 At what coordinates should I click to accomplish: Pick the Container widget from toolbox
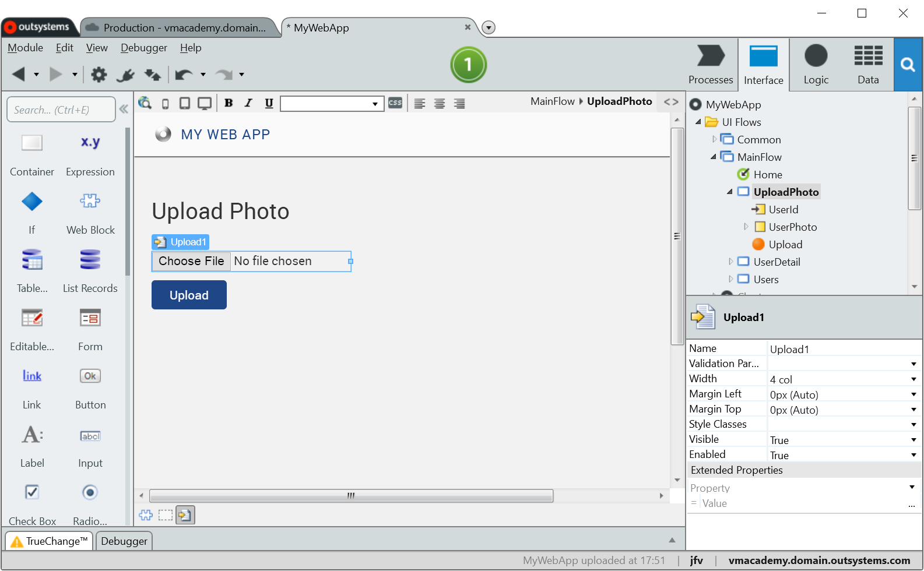tap(32, 154)
